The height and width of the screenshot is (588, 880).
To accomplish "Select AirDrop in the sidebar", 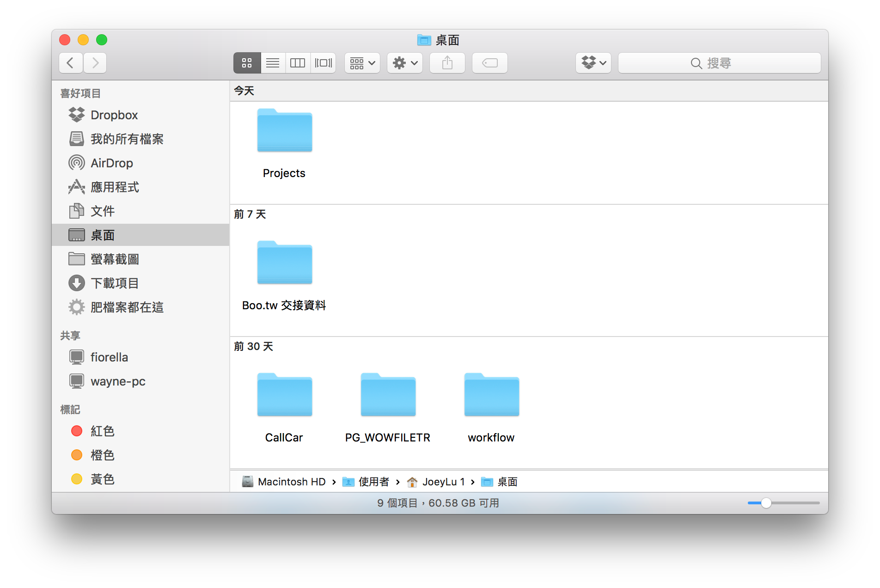I will pyautogui.click(x=141, y=163).
